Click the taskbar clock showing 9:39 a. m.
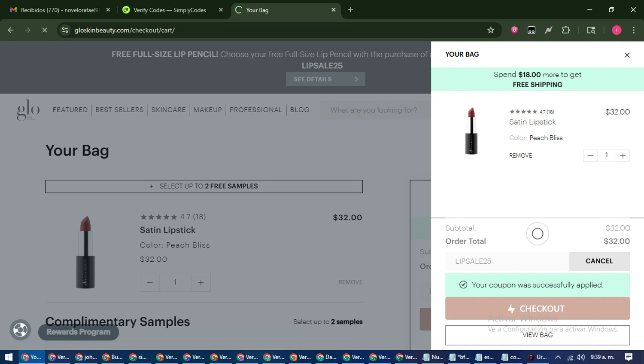Viewport: 644px width, 364px height. (x=602, y=357)
